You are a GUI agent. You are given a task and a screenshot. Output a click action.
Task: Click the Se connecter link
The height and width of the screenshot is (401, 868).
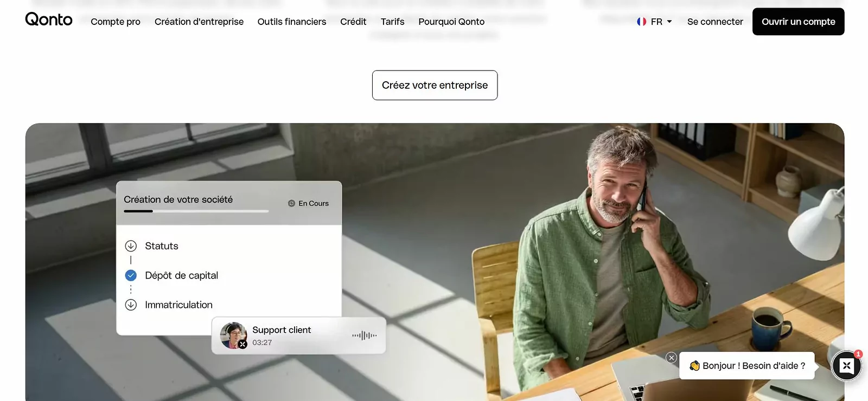point(715,22)
